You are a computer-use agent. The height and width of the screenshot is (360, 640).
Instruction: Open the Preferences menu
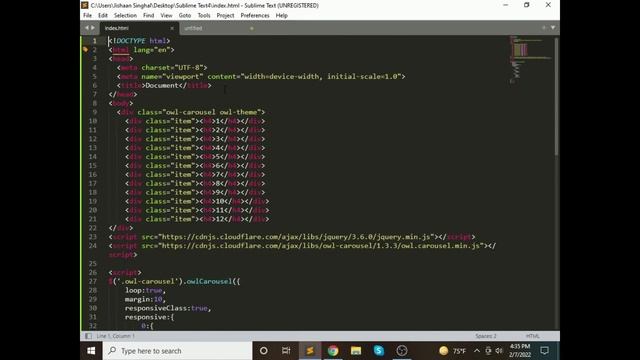tap(255, 16)
